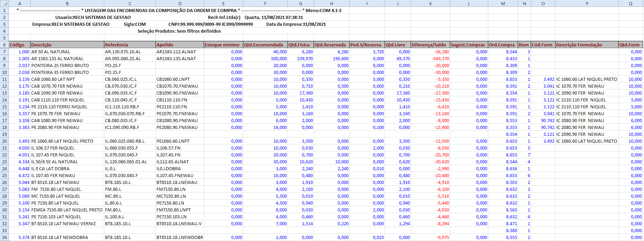
Task: Click the select-all corner of the sheet
Action: click(4, 3)
